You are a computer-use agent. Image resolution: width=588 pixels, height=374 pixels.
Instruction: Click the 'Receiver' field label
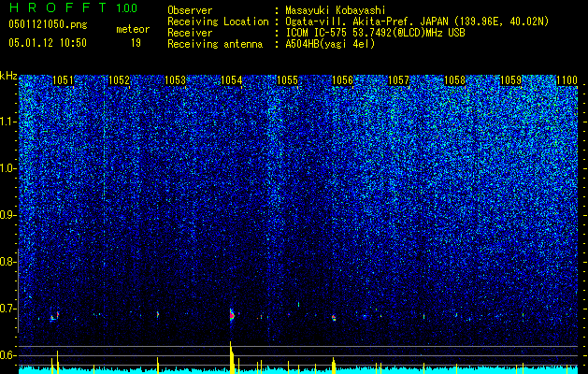190,33
